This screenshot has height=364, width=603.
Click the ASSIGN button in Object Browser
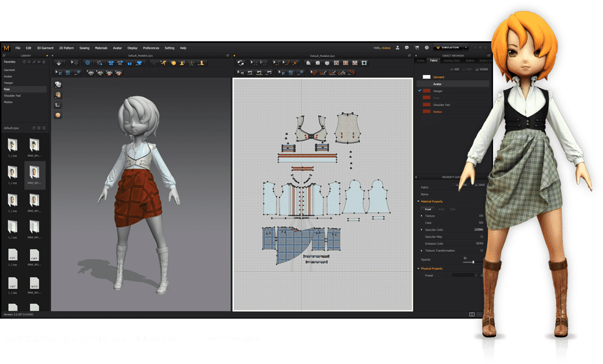tap(482, 69)
